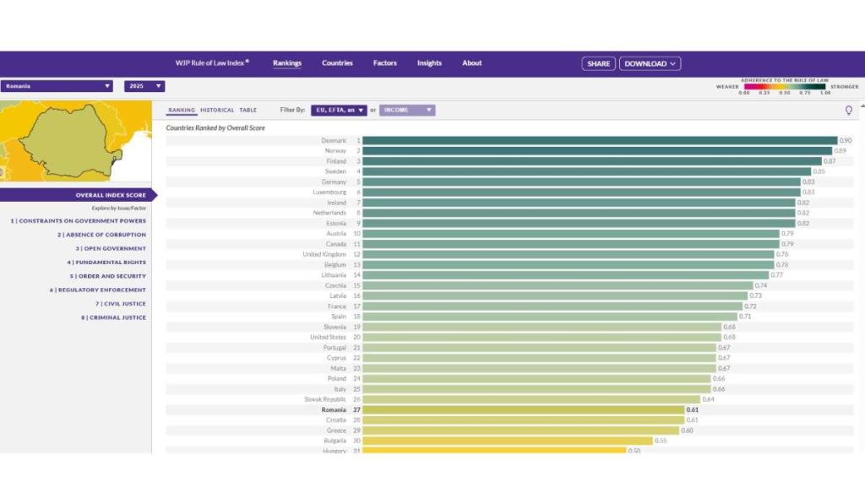The image size is (865, 504).
Task: Click the WJP Rule of Law Index logo
Action: point(211,63)
